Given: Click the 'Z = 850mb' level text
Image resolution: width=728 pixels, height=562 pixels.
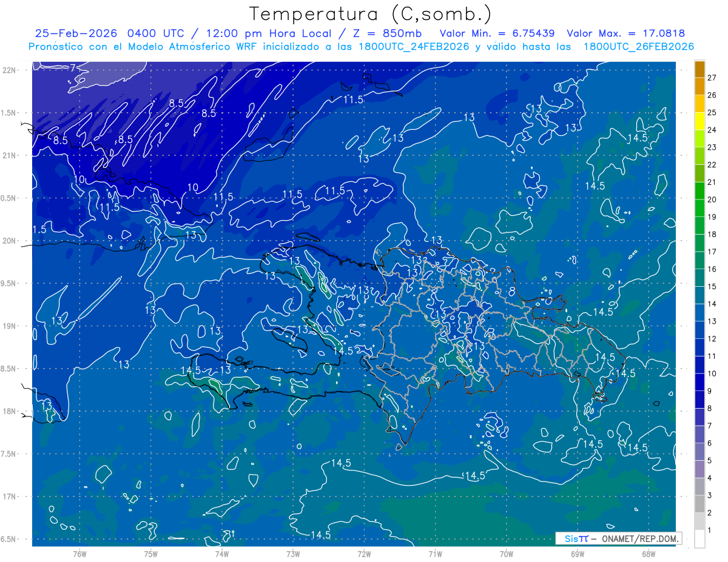Looking at the screenshot, I should [x=388, y=33].
